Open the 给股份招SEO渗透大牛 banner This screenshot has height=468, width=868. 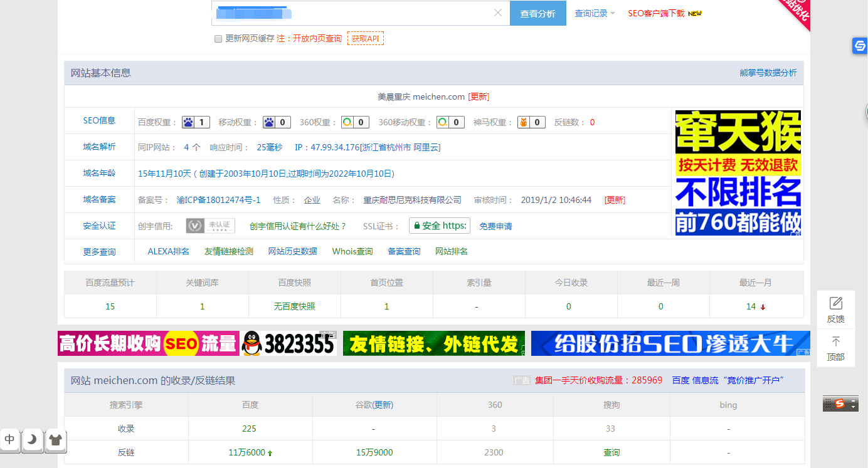point(670,343)
